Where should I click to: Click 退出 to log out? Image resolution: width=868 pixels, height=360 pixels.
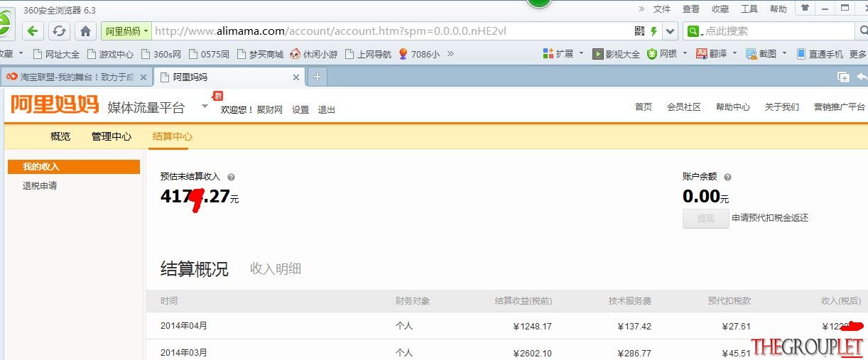(327, 110)
